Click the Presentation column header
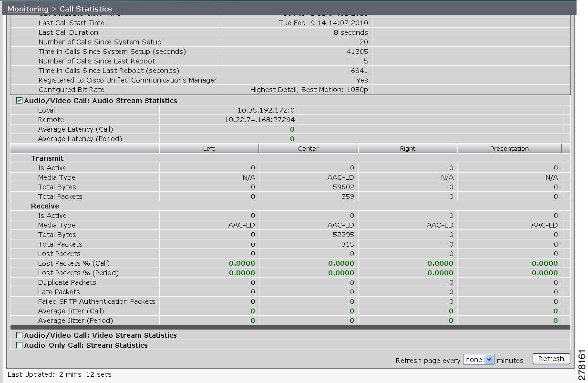The image size is (588, 383). click(509, 148)
